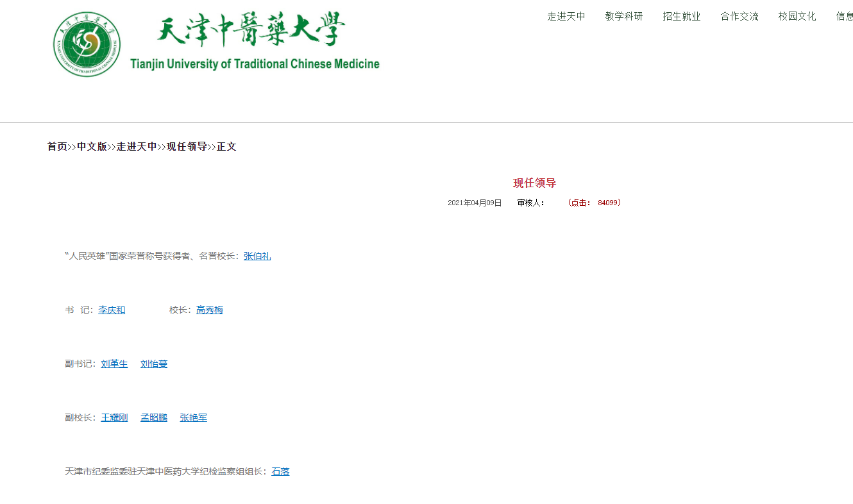Go to 首页 via the breadcrumb
The width and height of the screenshot is (853, 504).
pos(57,147)
